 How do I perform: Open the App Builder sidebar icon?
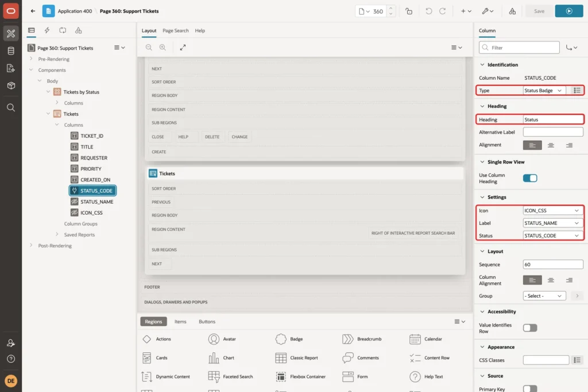pyautogui.click(x=11, y=33)
